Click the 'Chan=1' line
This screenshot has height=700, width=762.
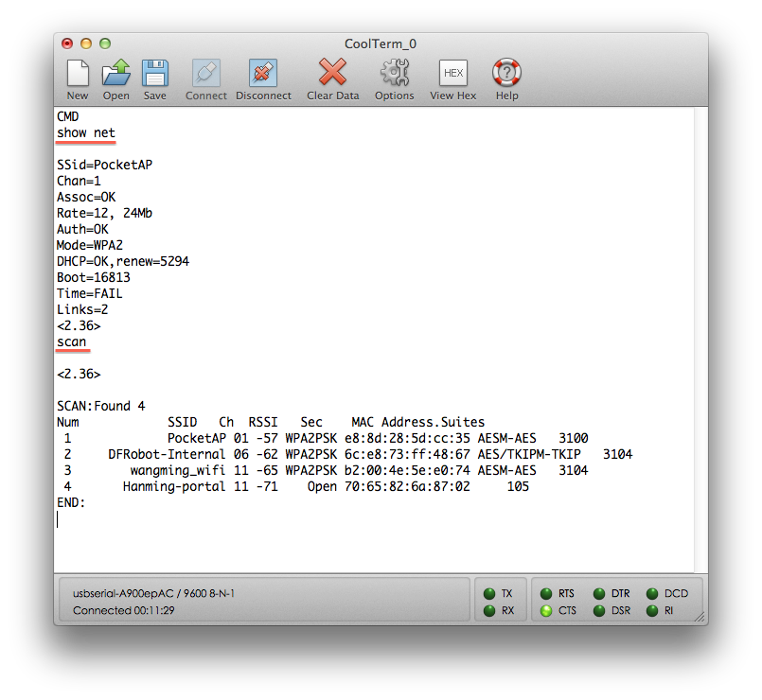(x=79, y=182)
